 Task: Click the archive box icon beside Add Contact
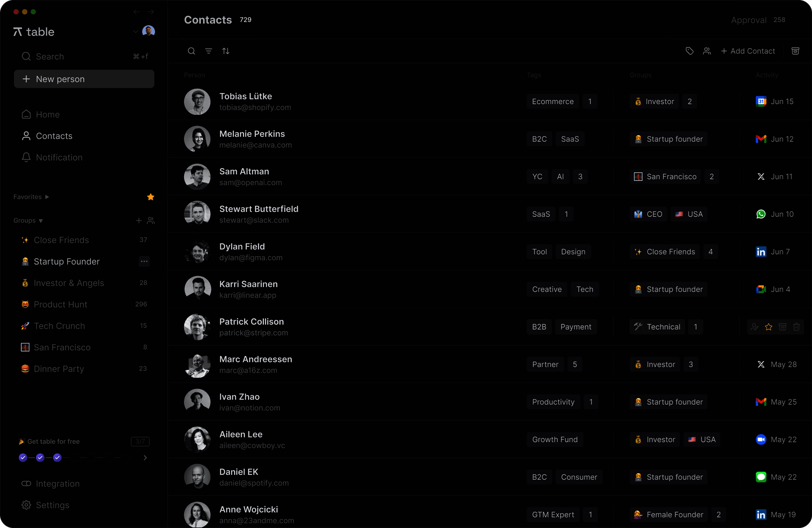(795, 51)
